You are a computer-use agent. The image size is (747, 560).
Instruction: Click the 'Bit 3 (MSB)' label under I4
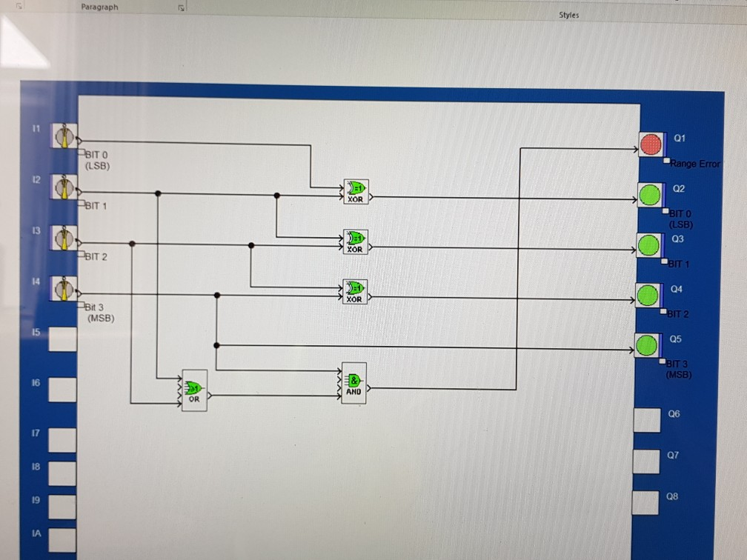100,313
